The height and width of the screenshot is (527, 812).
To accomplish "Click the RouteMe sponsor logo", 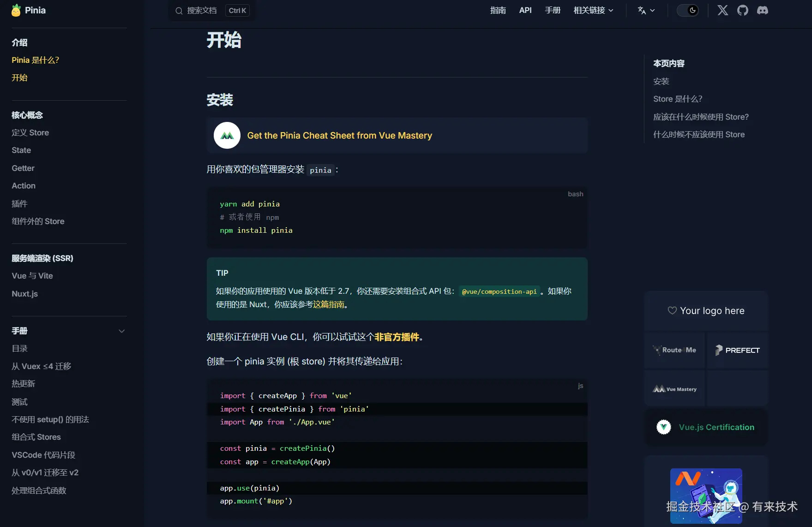I will (674, 350).
